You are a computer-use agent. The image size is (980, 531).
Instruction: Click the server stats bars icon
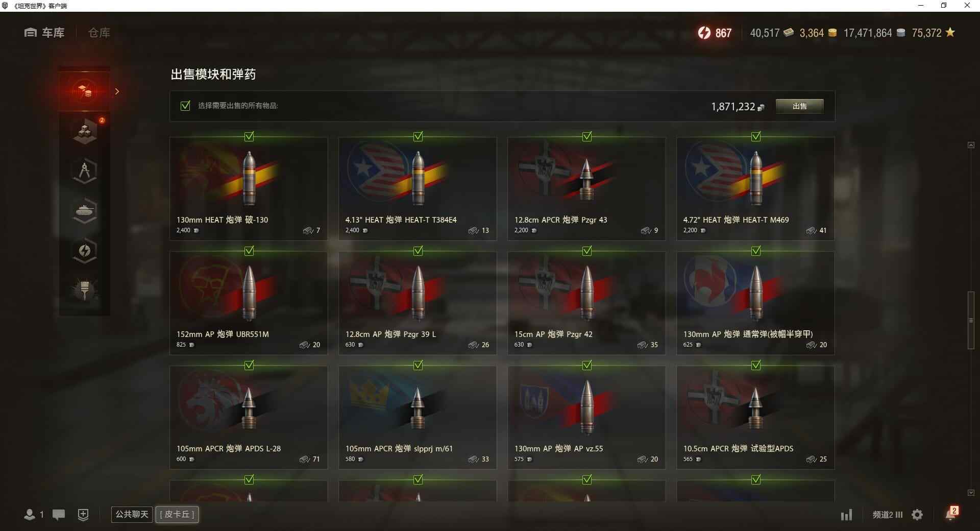(847, 515)
